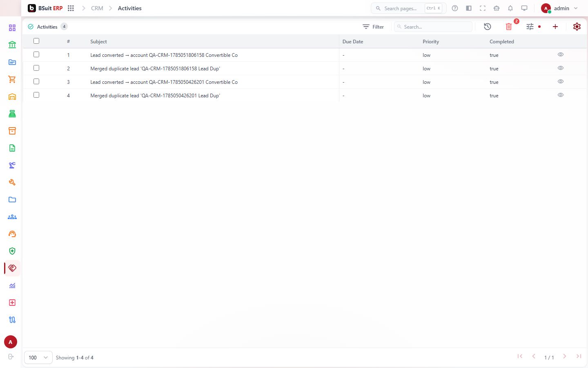588x368 pixels.
Task: Open the pink plus-box sidebar icon
Action: pyautogui.click(x=12, y=303)
